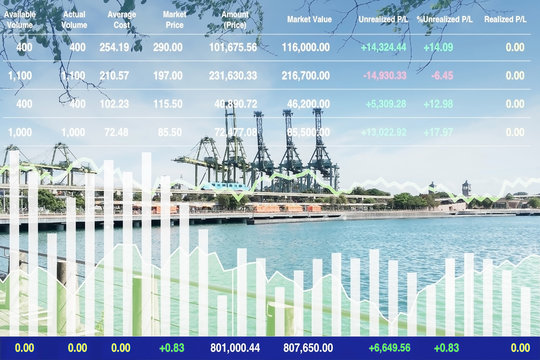This screenshot has width=540, height=360.
Task: Select the amount 40,890.72
Action: [236, 104]
